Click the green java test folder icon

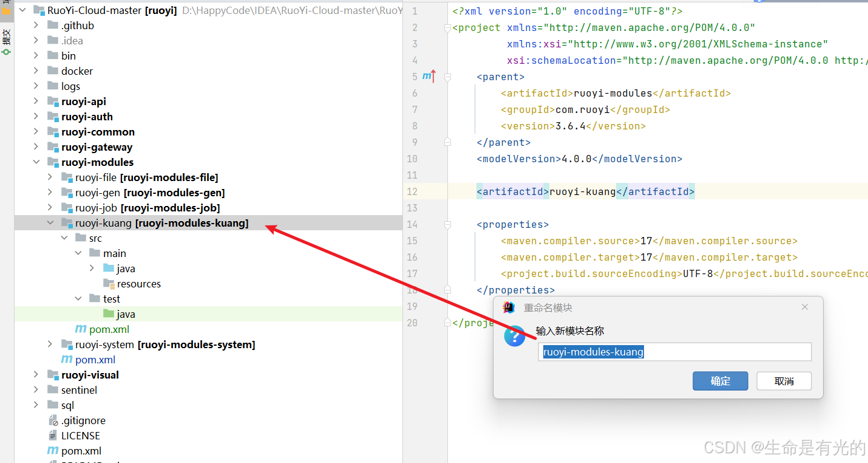click(109, 314)
